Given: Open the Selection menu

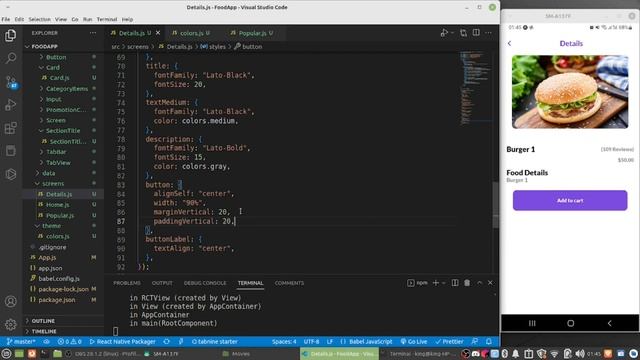Looking at the screenshot, I should coord(40,19).
